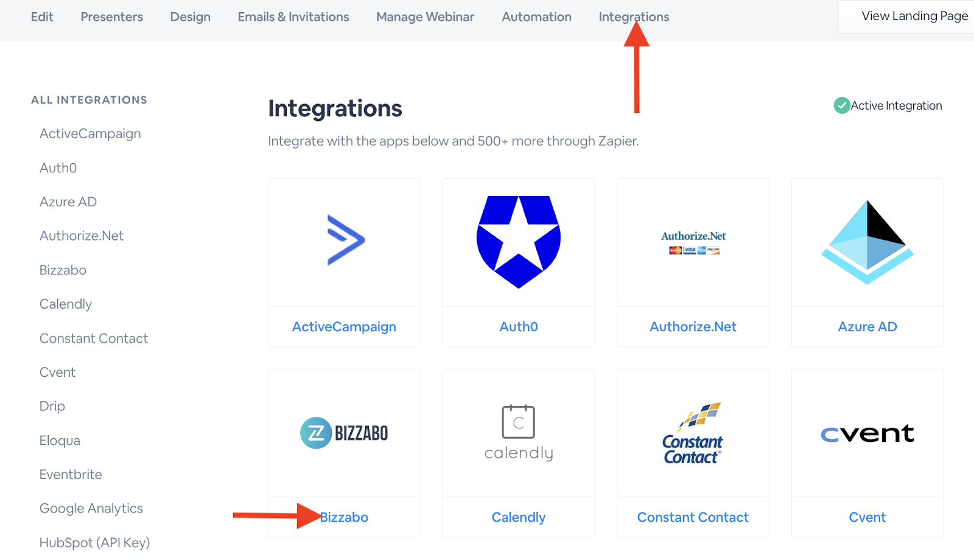Screen dimensions: 974x560
Task: Click the Active Integration legend label
Action: [896, 106]
